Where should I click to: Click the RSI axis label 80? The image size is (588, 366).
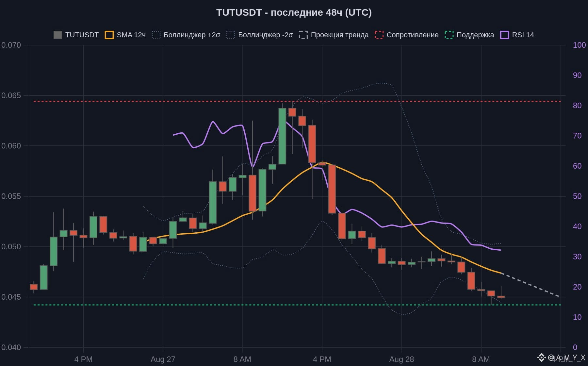[x=577, y=106]
